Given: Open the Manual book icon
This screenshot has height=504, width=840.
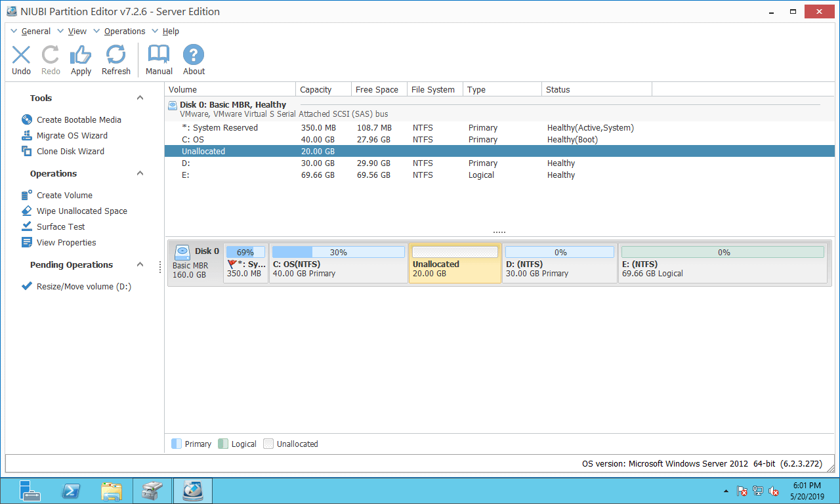Looking at the screenshot, I should (x=159, y=60).
